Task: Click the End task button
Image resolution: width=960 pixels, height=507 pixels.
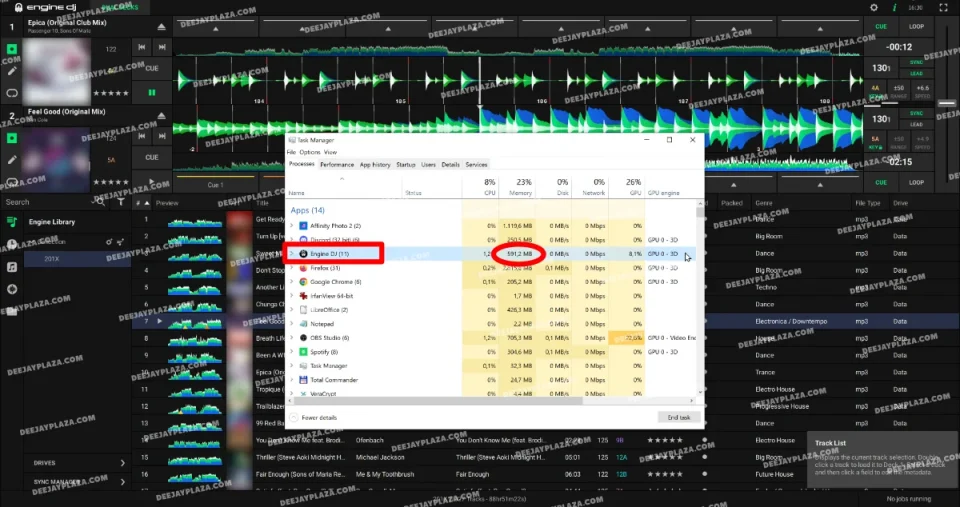Action: 678,417
